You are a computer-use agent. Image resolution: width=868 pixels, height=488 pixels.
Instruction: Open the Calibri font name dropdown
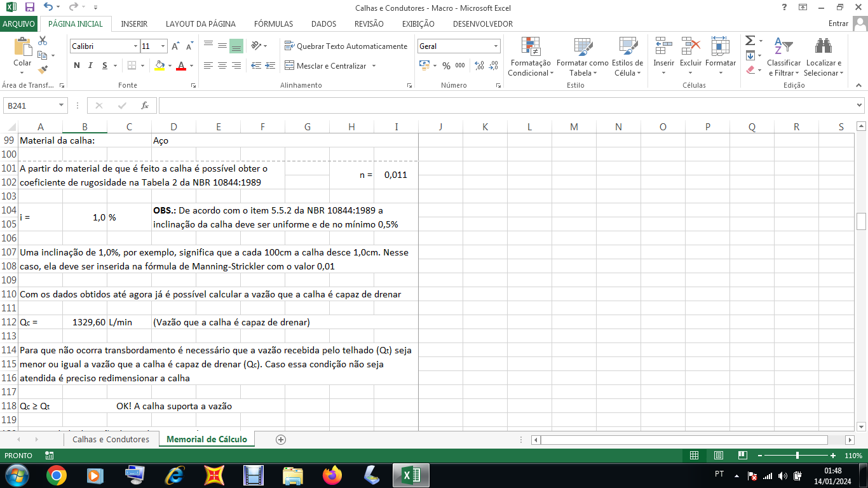[x=135, y=46]
